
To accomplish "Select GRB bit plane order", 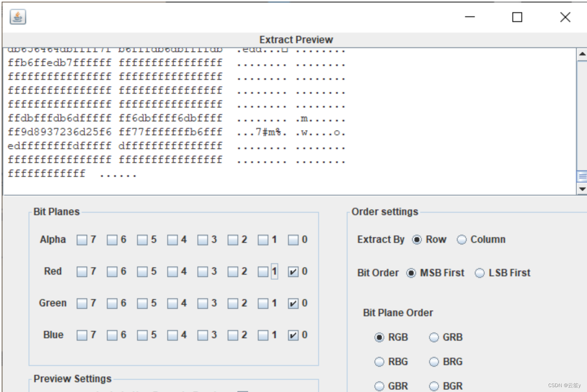I will point(434,337).
